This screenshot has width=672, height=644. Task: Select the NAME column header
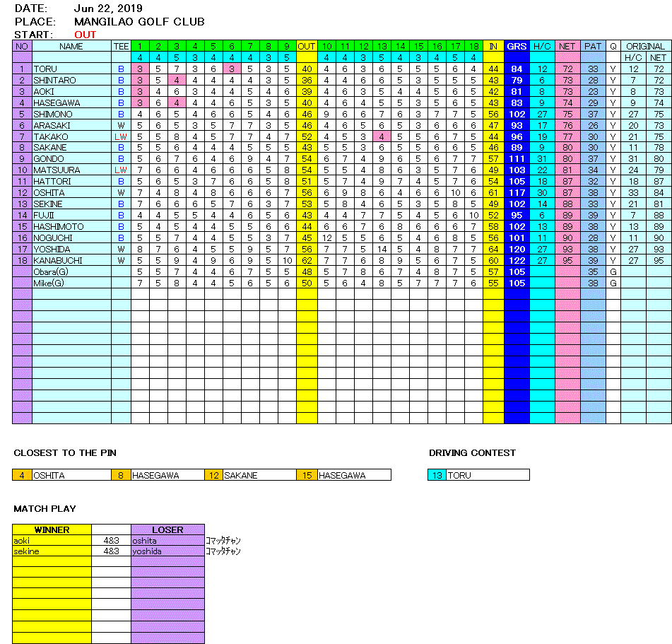click(x=71, y=46)
